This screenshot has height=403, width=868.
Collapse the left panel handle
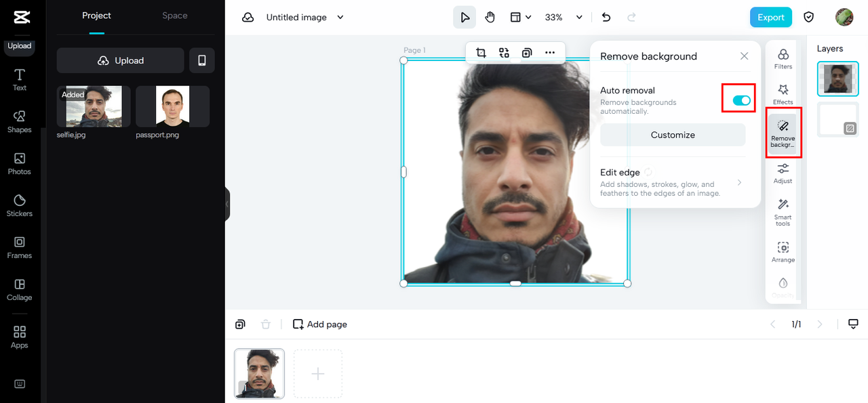click(227, 204)
